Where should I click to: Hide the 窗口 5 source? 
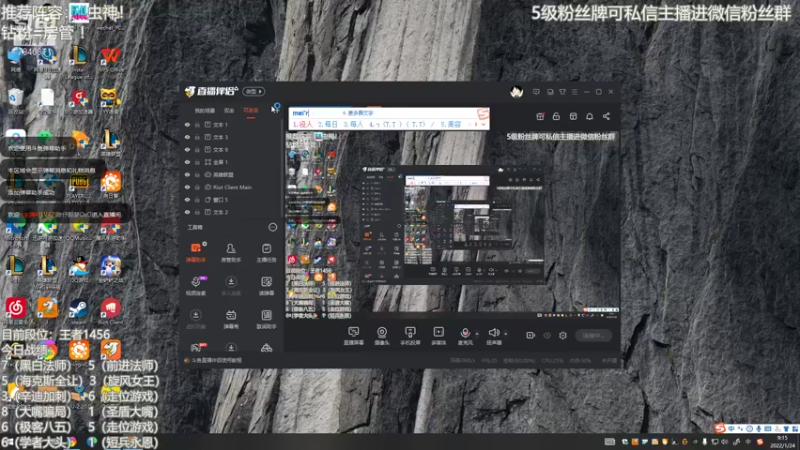(x=187, y=199)
